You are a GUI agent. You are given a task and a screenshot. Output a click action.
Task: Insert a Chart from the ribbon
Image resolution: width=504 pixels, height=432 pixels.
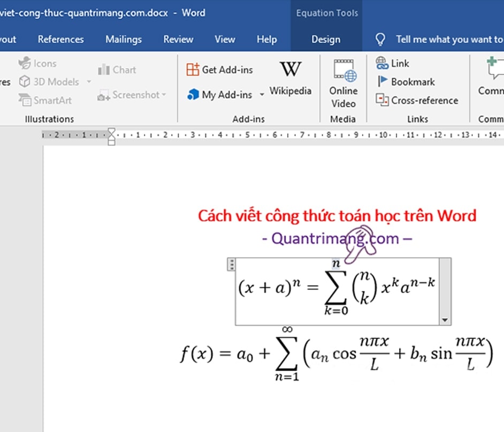[117, 70]
